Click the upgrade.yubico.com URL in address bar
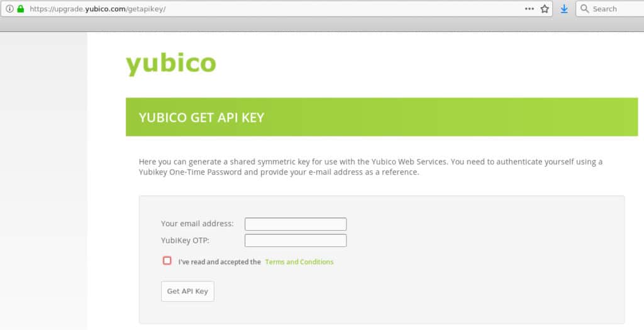Viewport: 644px width, 330px height. (97, 9)
